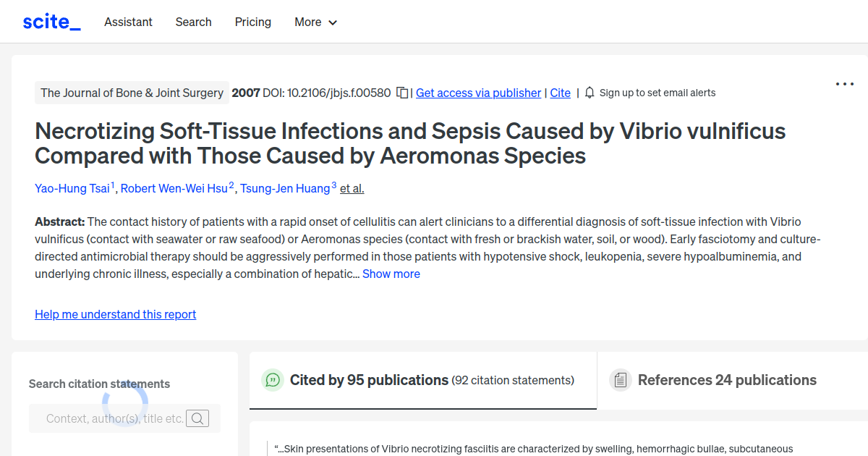Click the document icon beside References

point(621,379)
